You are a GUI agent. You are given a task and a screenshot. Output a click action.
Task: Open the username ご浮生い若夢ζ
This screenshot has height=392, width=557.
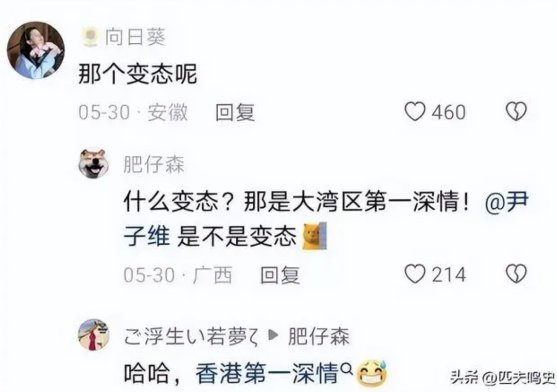(x=191, y=336)
